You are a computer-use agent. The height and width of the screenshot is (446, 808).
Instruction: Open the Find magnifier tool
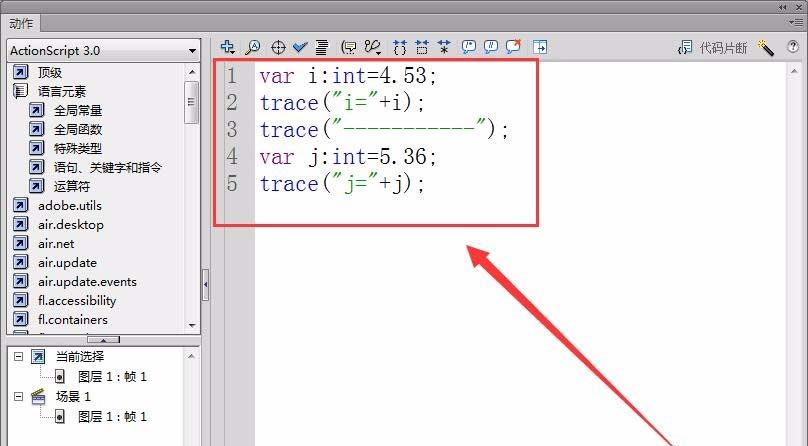252,47
